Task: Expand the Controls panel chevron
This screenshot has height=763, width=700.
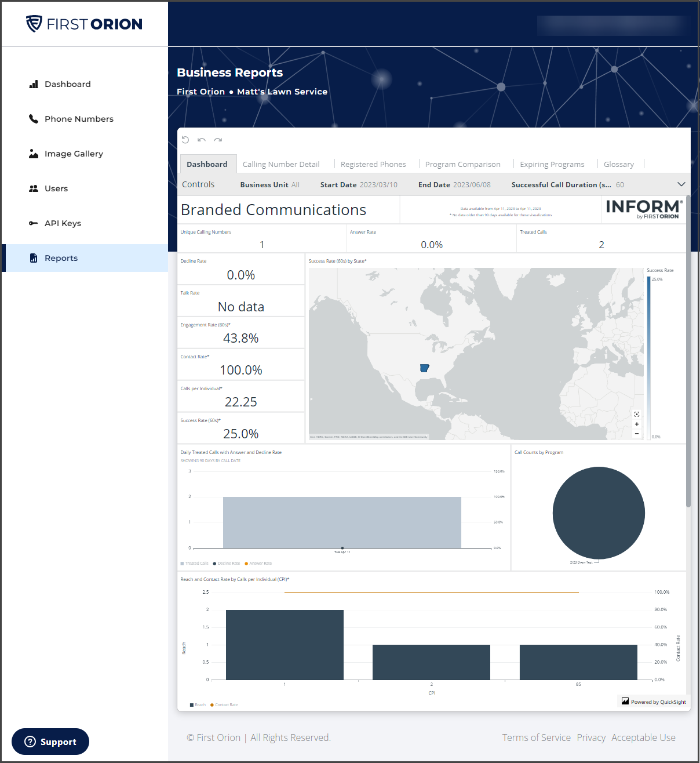Action: click(x=681, y=184)
